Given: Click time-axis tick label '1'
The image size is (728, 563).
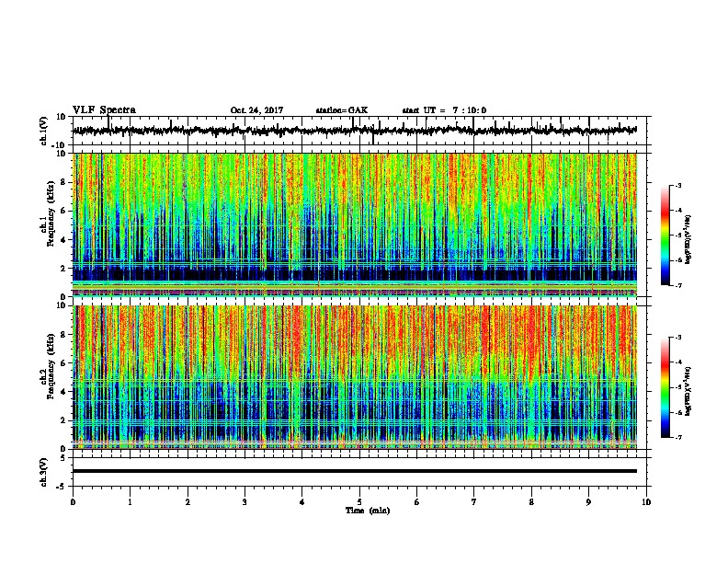Looking at the screenshot, I should (130, 502).
